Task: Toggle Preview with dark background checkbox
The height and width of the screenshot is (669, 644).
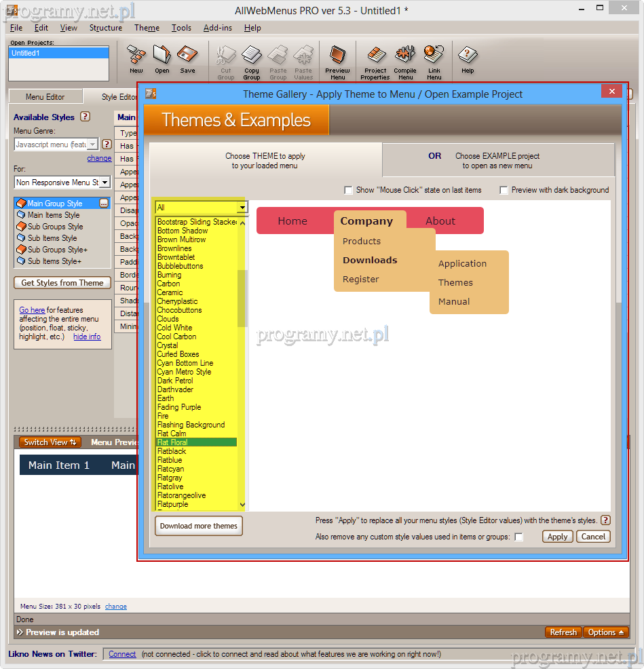Action: click(x=504, y=191)
